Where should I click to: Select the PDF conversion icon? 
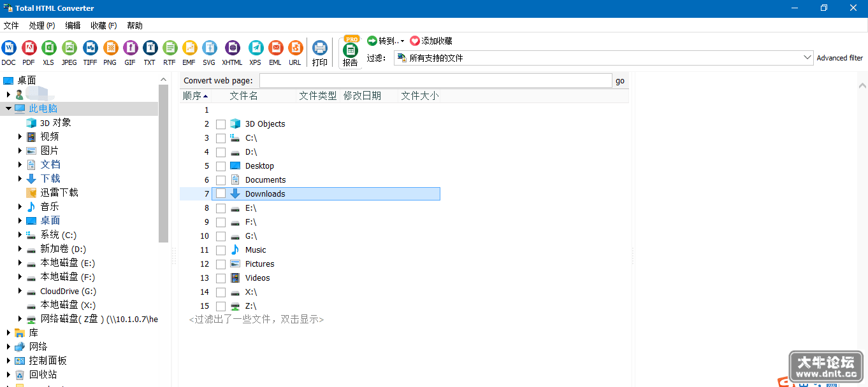[29, 48]
